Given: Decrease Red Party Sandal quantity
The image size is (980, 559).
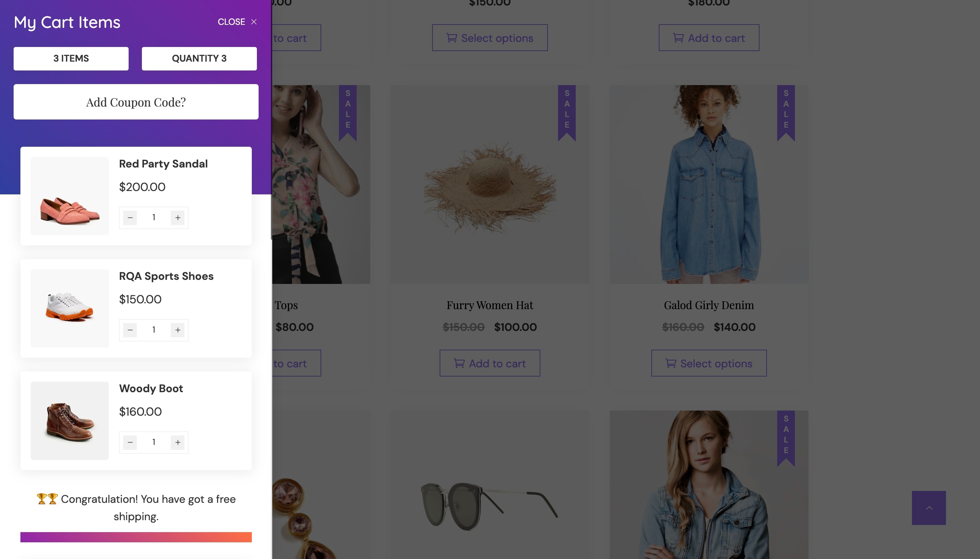Looking at the screenshot, I should point(130,218).
